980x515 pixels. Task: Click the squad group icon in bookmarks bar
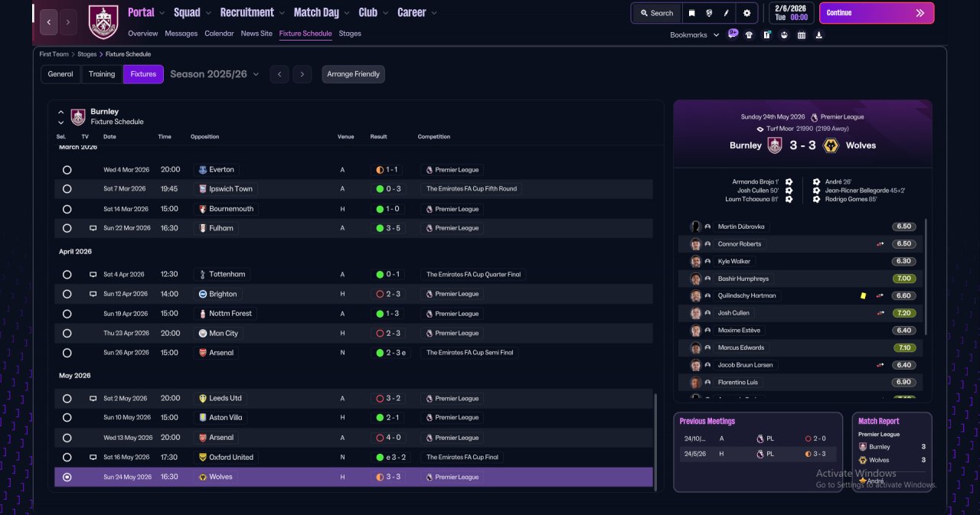(784, 34)
